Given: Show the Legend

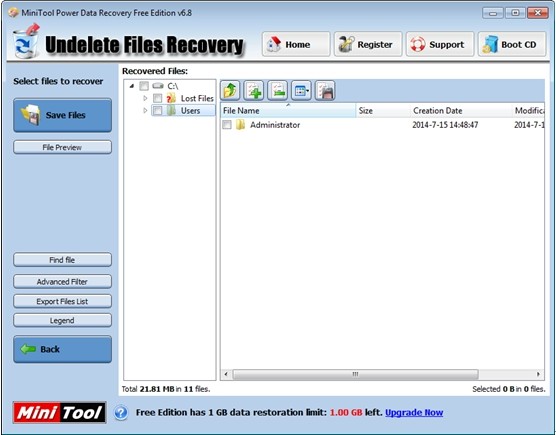Looking at the screenshot, I should coord(62,320).
